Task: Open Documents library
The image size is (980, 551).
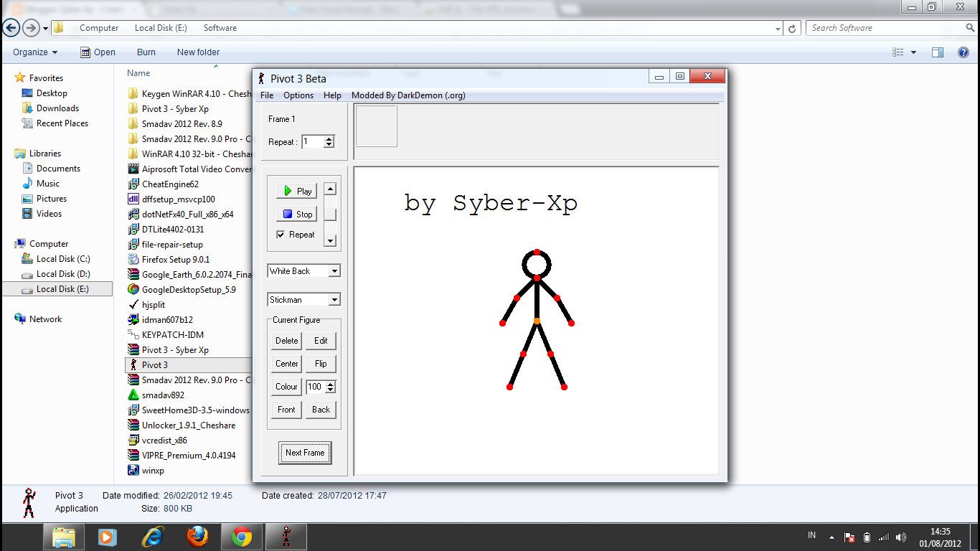Action: click(x=51, y=169)
